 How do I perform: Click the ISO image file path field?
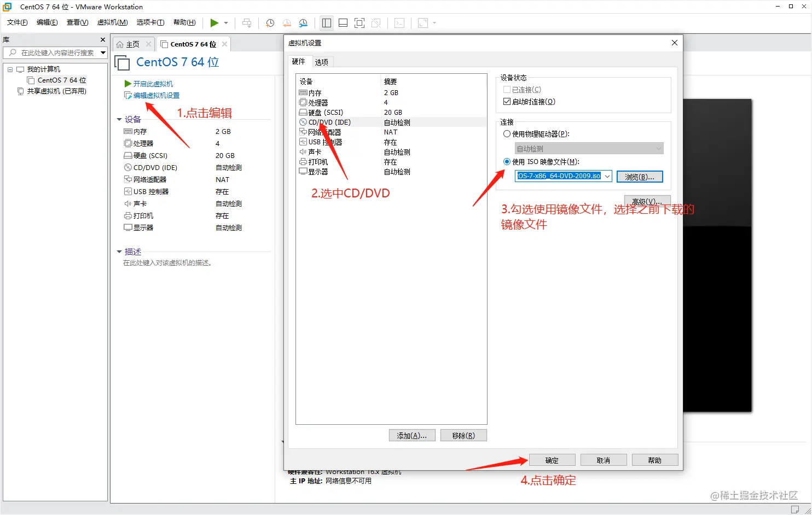point(559,176)
